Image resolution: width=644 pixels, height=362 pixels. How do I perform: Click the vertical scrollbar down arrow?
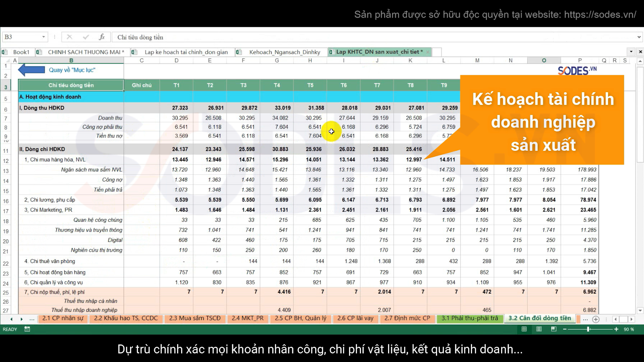pos(640,311)
